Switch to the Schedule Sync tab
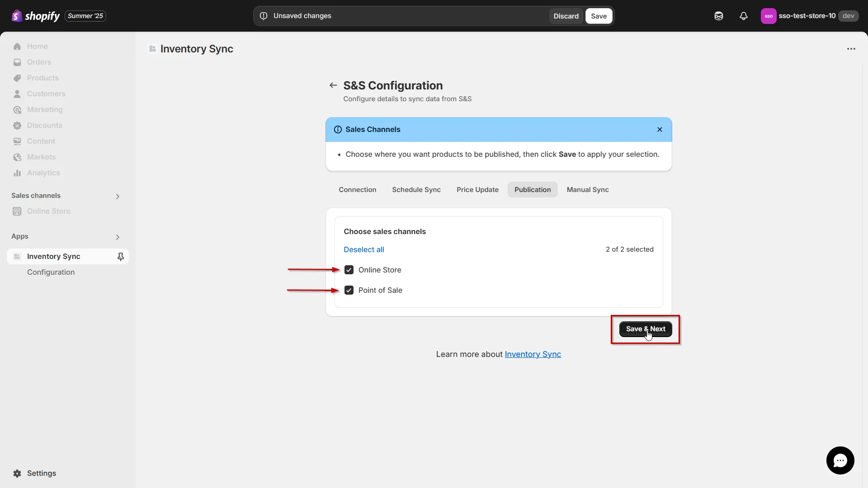 [416, 190]
